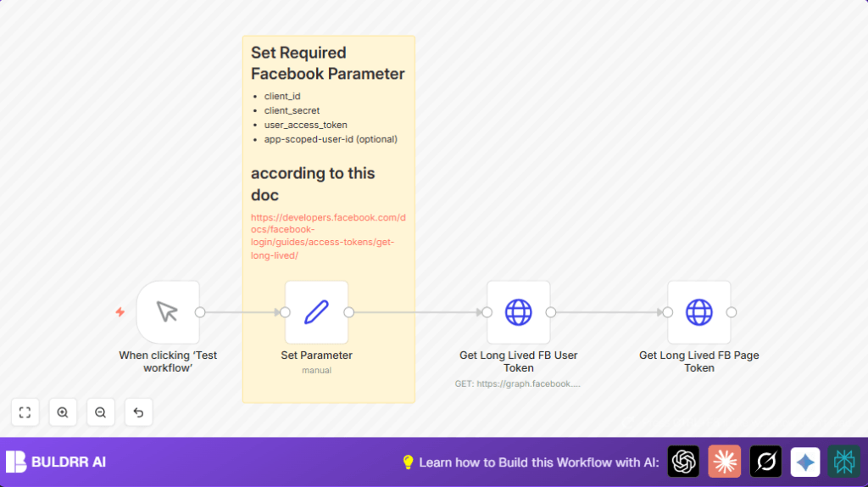Image resolution: width=868 pixels, height=487 pixels.
Task: Click Set Parameter node's input connector
Action: tap(285, 312)
